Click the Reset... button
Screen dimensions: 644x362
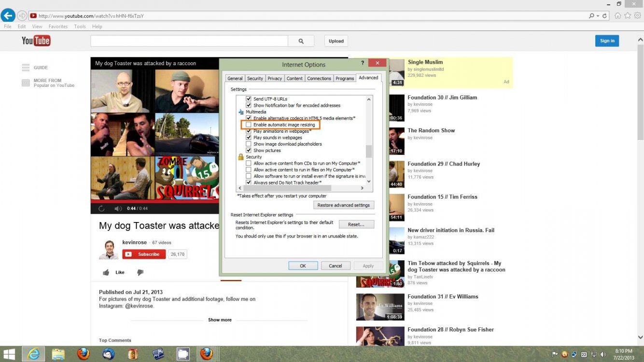click(x=356, y=224)
